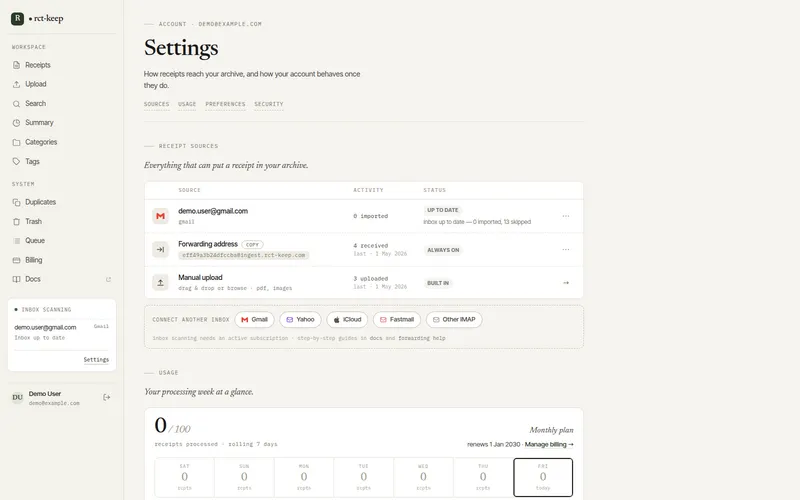Select the WED usage cell

pyautogui.click(x=423, y=477)
